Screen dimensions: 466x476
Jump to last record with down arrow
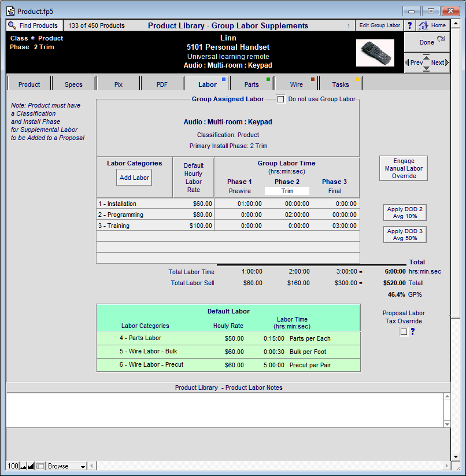pos(426,69)
